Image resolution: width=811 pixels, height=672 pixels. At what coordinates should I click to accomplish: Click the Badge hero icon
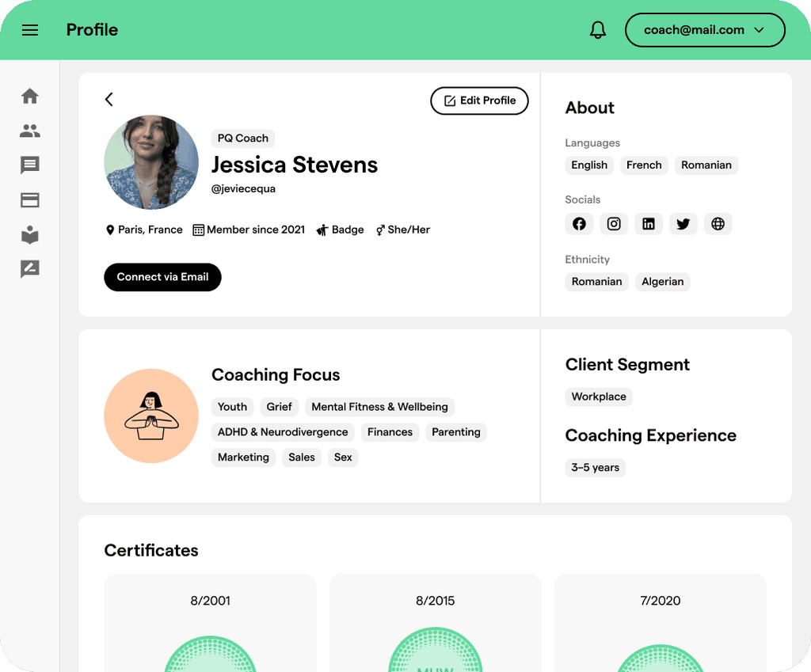click(322, 230)
